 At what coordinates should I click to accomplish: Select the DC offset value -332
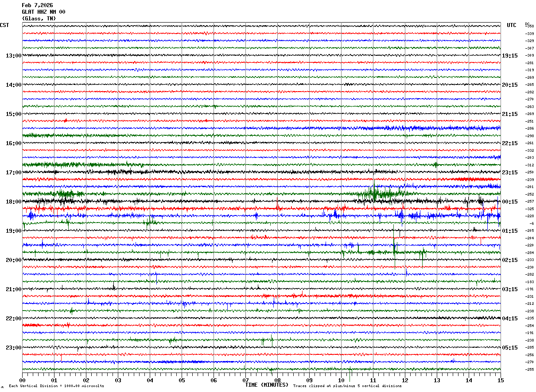[529, 150]
